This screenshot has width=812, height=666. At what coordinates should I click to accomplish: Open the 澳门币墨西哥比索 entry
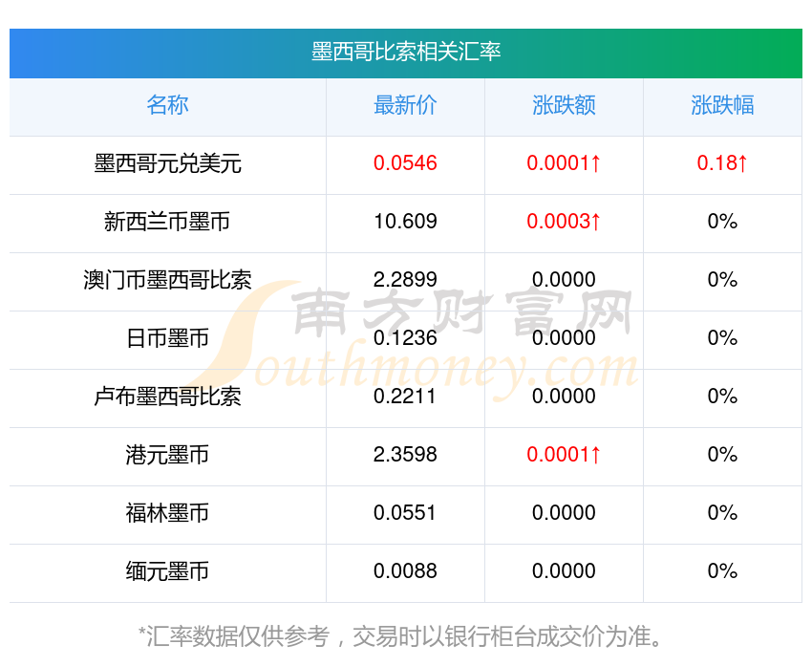(x=167, y=280)
